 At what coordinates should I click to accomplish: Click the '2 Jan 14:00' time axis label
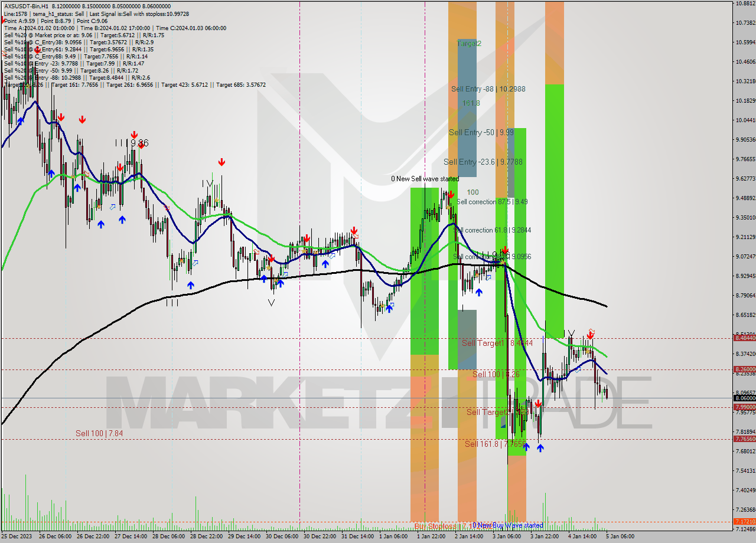470,536
